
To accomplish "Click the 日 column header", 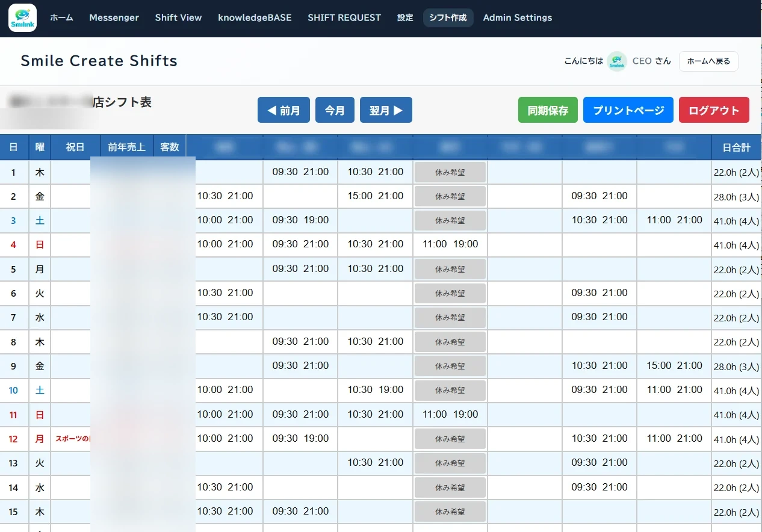I will (x=14, y=147).
